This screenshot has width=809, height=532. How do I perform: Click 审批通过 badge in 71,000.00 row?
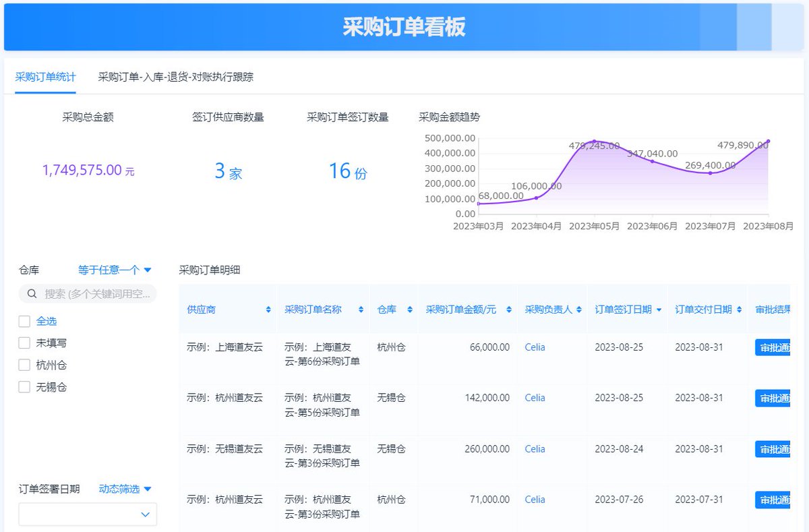point(773,500)
